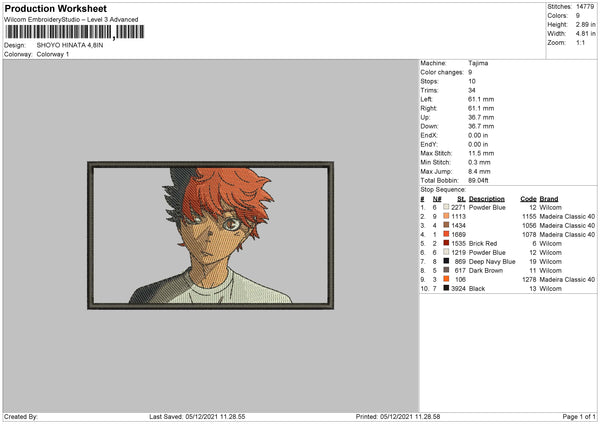Click the Min Stitch value '0.3 mm'
Image resolution: width=600 pixels, height=424 pixels.
pyautogui.click(x=479, y=162)
